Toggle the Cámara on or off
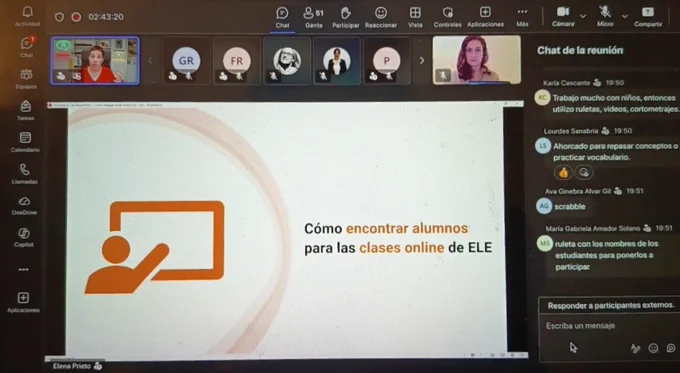This screenshot has width=680, height=373. tap(563, 16)
